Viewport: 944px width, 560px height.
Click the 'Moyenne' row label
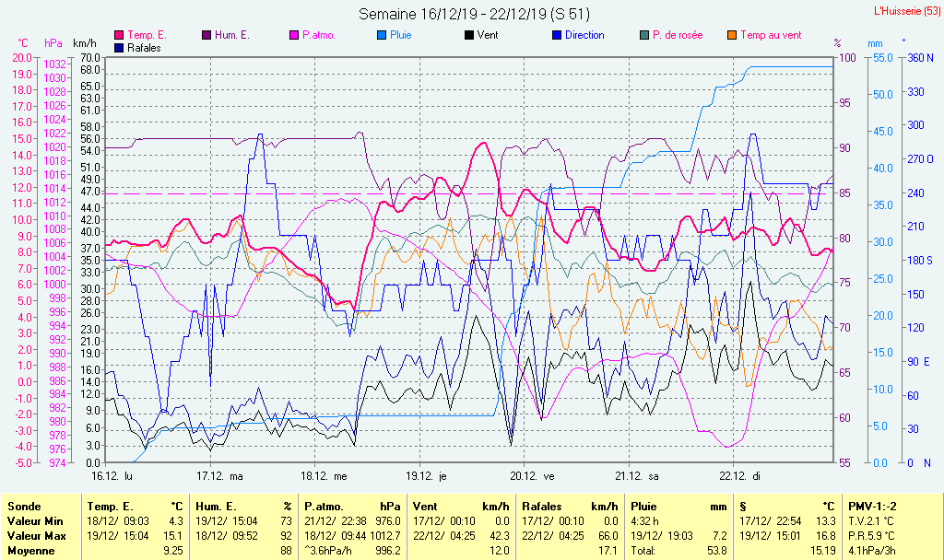[x=30, y=551]
